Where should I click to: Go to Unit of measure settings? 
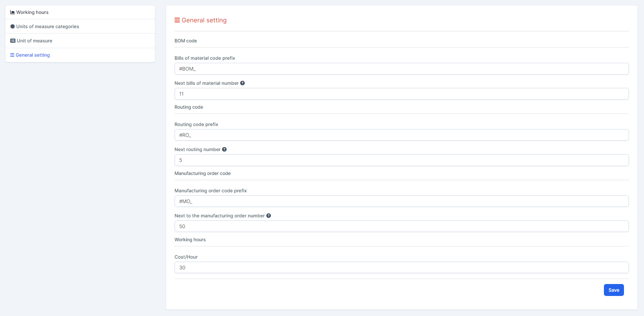click(34, 41)
